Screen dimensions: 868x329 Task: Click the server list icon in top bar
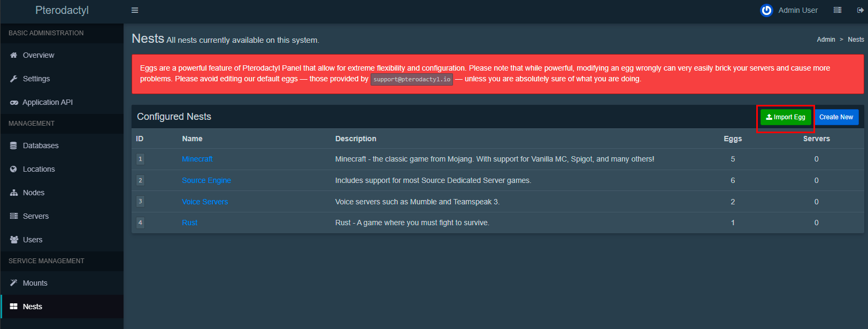click(838, 10)
